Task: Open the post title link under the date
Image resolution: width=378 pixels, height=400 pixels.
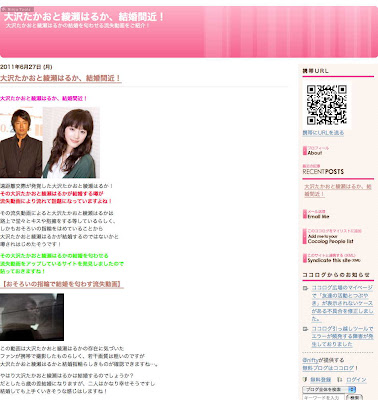Action: point(60,78)
